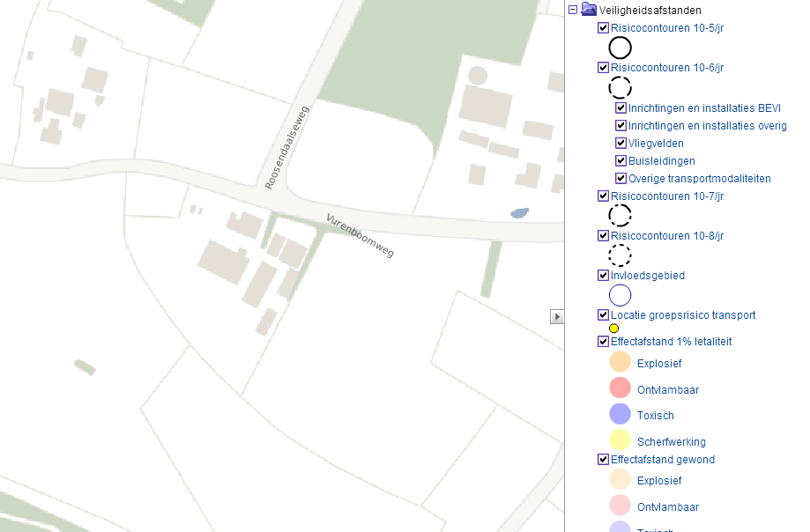Viewport: 810px width, 532px height.
Task: Disable the Buisleidingen checkbox
Action: pos(621,160)
